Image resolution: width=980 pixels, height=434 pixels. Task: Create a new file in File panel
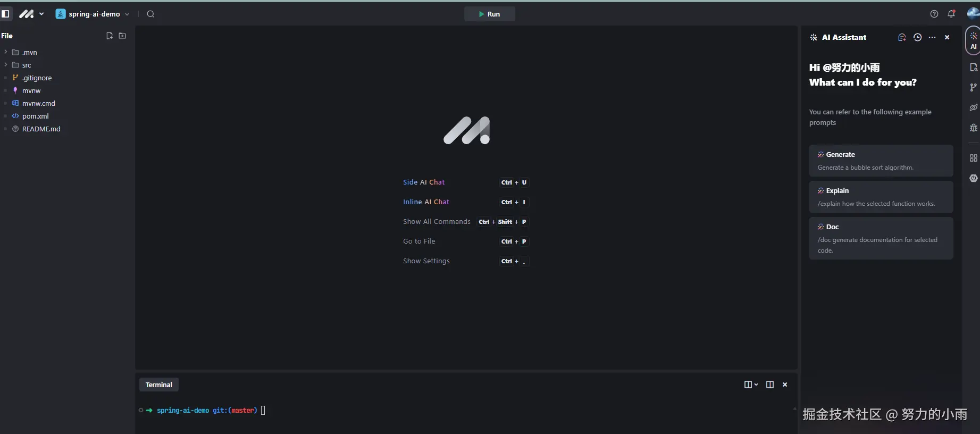(x=110, y=36)
